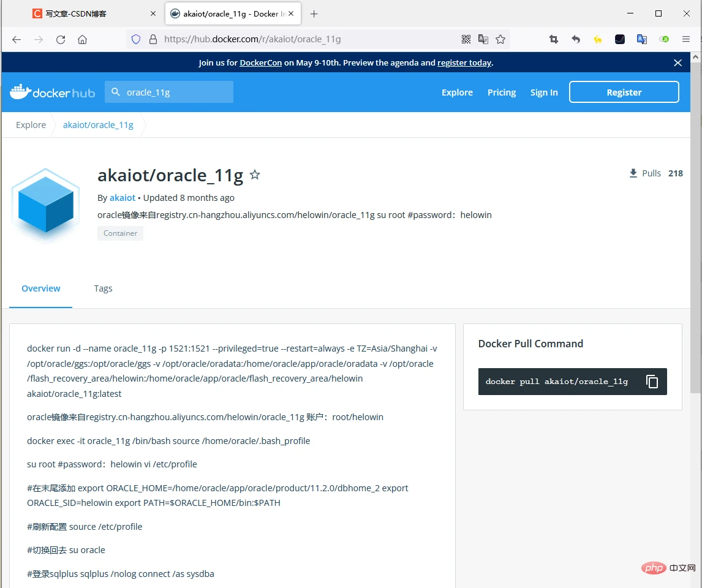Screen dimensions: 702x588
Task: Click the Pulls download icon
Action: [633, 173]
